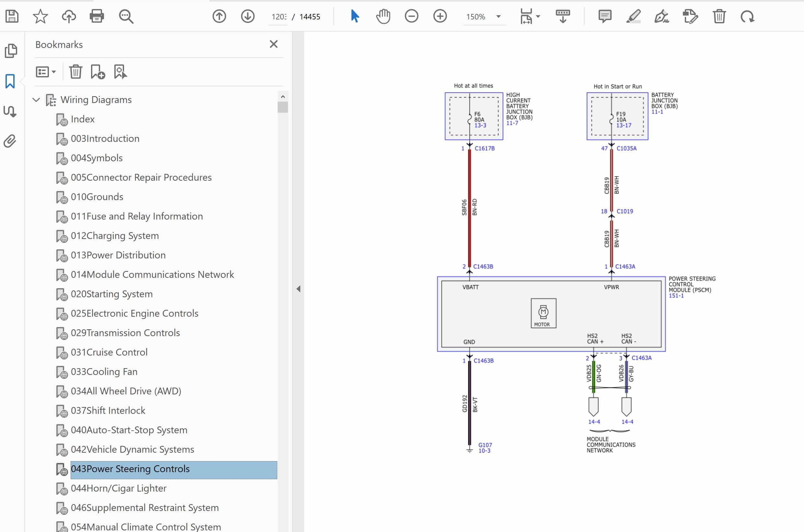Toggle the bookmarks panel icon
Image resolution: width=804 pixels, height=532 pixels.
(x=10, y=81)
